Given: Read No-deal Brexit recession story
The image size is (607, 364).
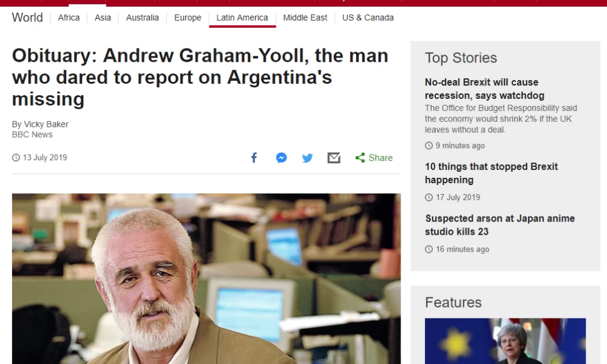Looking at the screenshot, I should tap(484, 89).
